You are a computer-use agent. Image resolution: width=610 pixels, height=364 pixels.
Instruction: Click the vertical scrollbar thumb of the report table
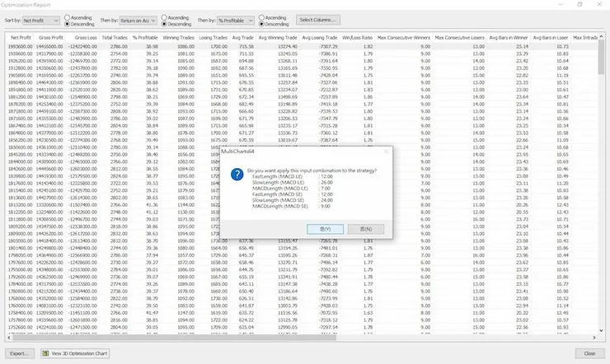[601, 57]
